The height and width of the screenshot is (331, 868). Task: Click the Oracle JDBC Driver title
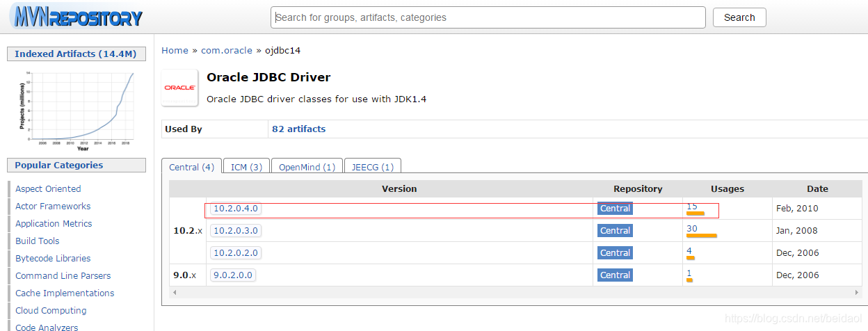tap(268, 77)
